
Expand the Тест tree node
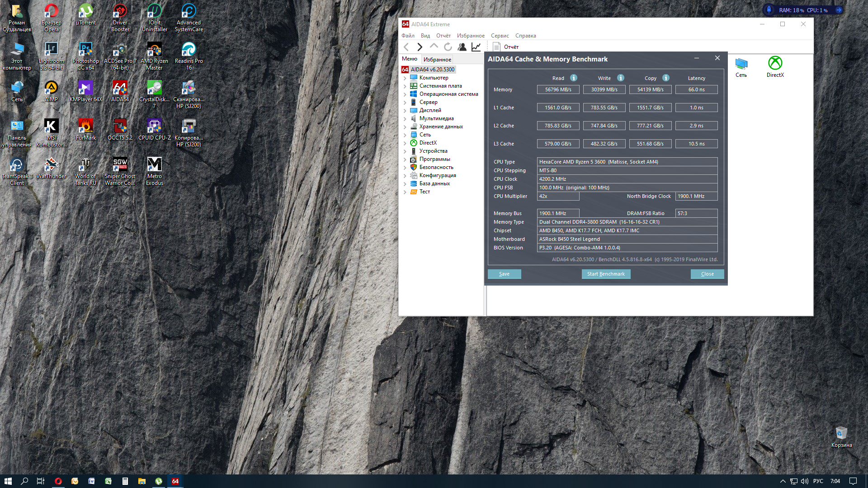pos(405,192)
